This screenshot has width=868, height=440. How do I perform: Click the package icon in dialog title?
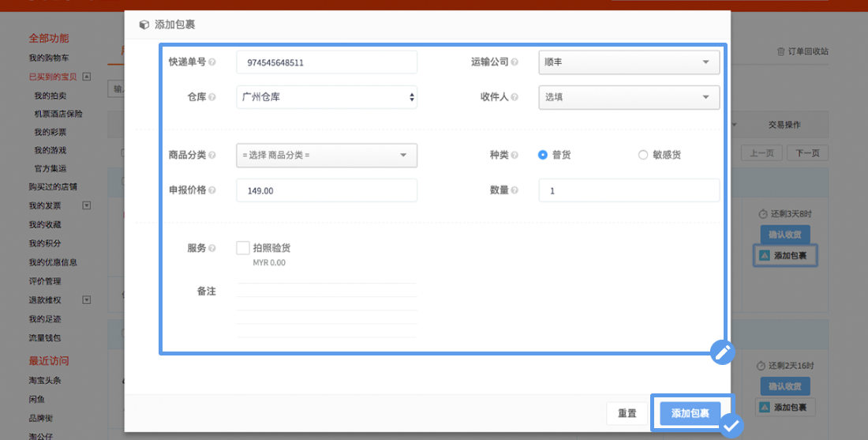tap(144, 24)
